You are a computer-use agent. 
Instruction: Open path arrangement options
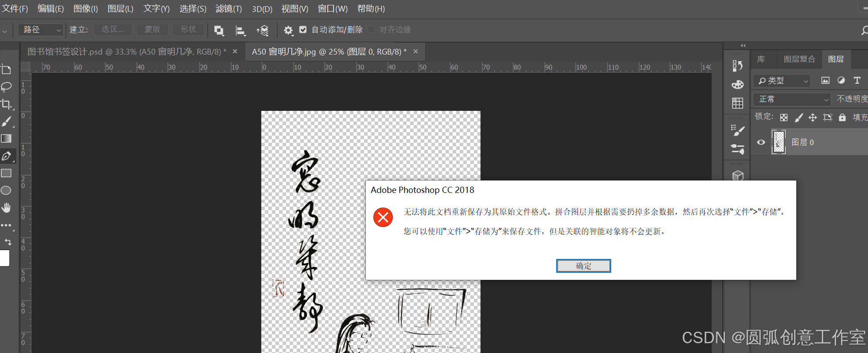click(x=263, y=30)
